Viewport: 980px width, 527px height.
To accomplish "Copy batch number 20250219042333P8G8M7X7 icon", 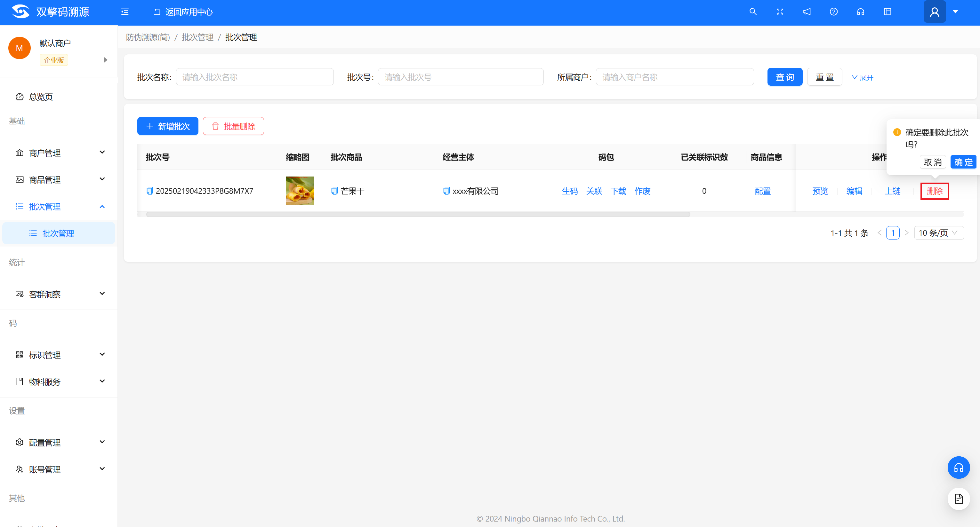I will [x=149, y=191].
